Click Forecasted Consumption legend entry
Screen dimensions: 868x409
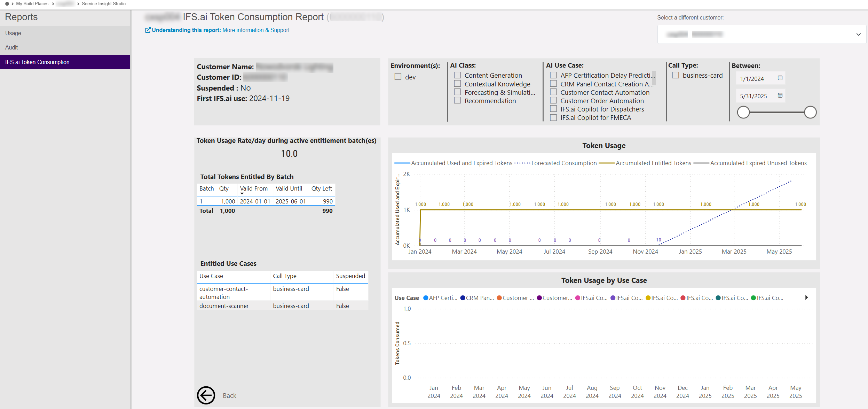click(x=556, y=163)
